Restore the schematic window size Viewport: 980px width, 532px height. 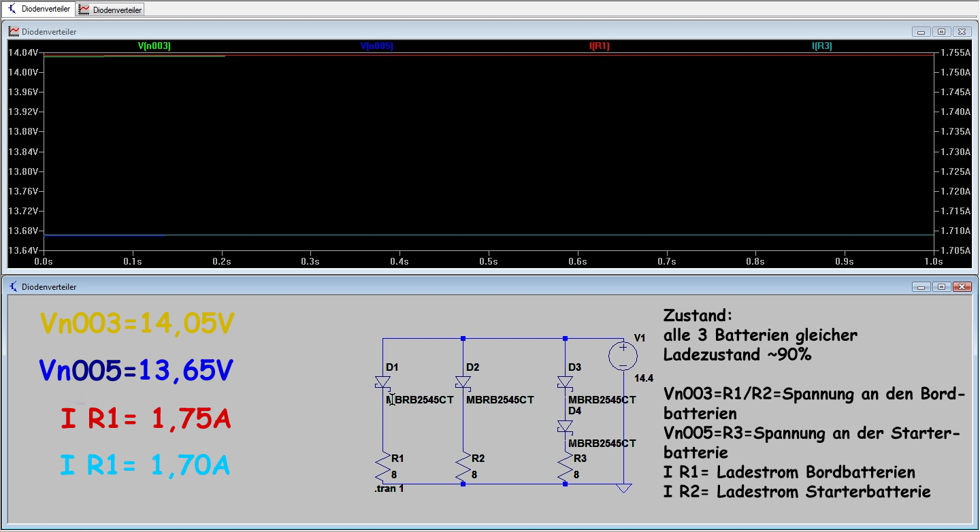click(941, 287)
